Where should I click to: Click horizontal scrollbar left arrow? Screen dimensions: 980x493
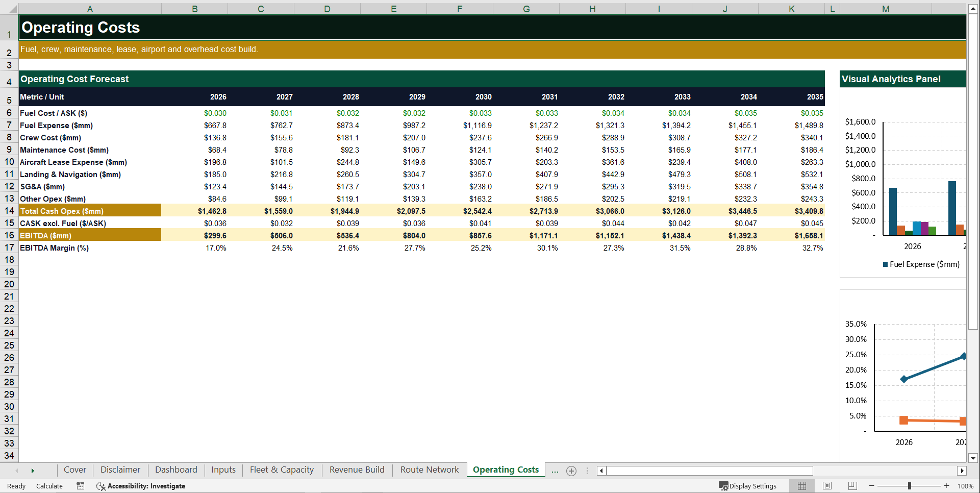click(601, 471)
